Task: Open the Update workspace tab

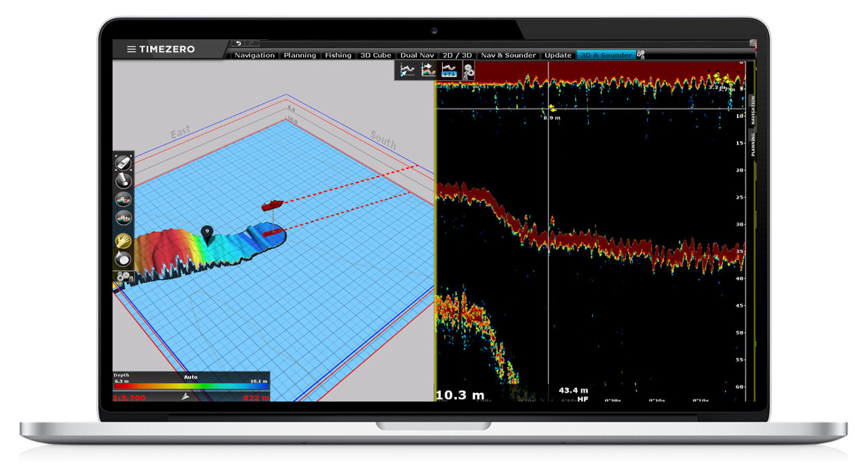Action: point(558,55)
